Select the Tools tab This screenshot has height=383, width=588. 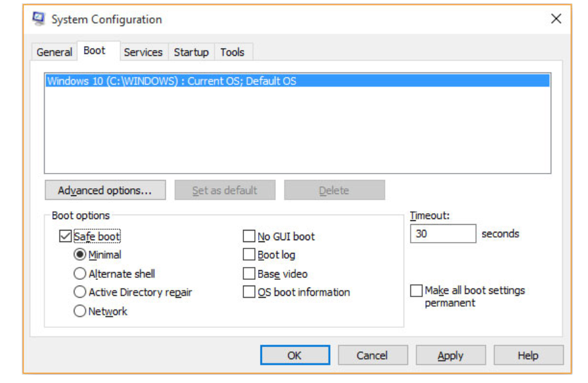coord(232,53)
